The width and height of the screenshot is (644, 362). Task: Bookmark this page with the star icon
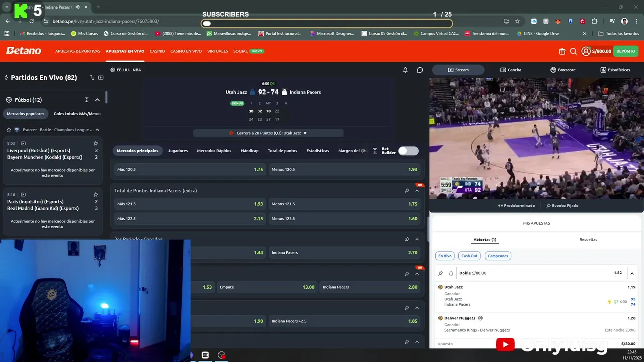coord(517,21)
